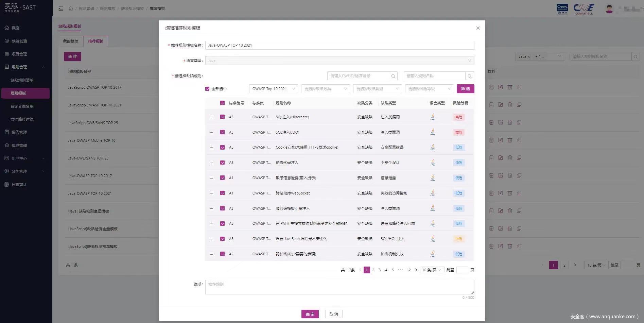Viewport: 644px width, 323px height.
Task: Click the 筛选 filter button
Action: (465, 89)
